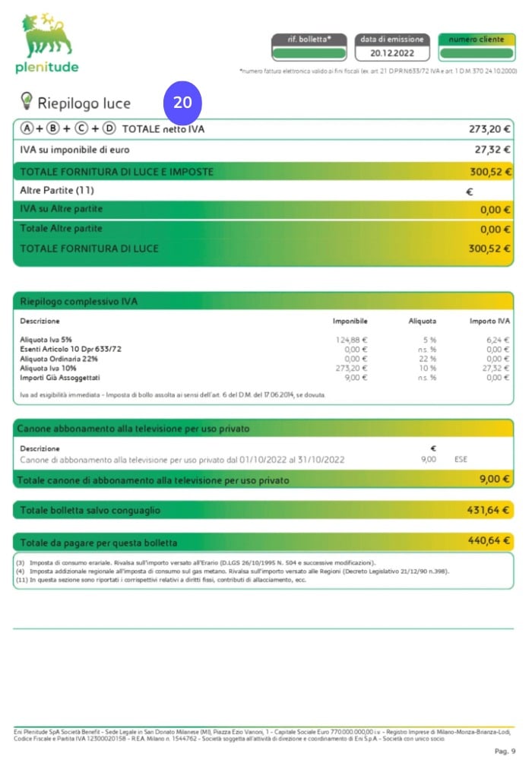Select the rif. bolletta reference field
This screenshot has width=532, height=760.
pos(309,53)
